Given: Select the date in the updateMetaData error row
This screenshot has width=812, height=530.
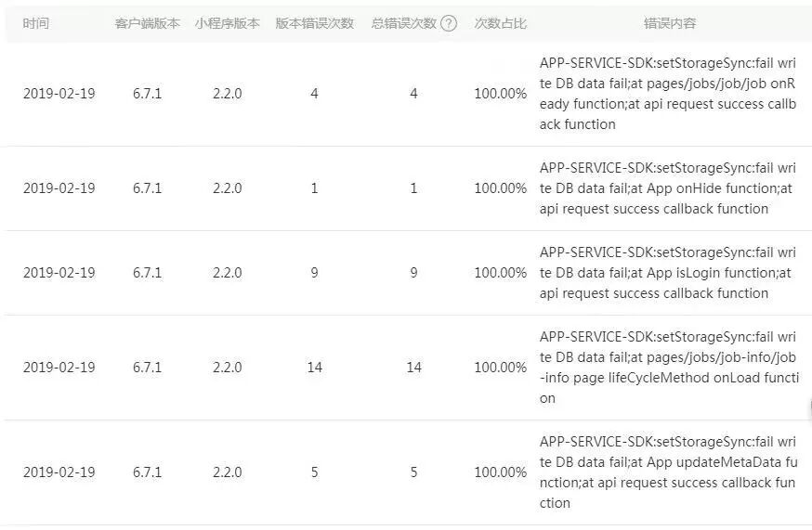Looking at the screenshot, I should [x=59, y=472].
